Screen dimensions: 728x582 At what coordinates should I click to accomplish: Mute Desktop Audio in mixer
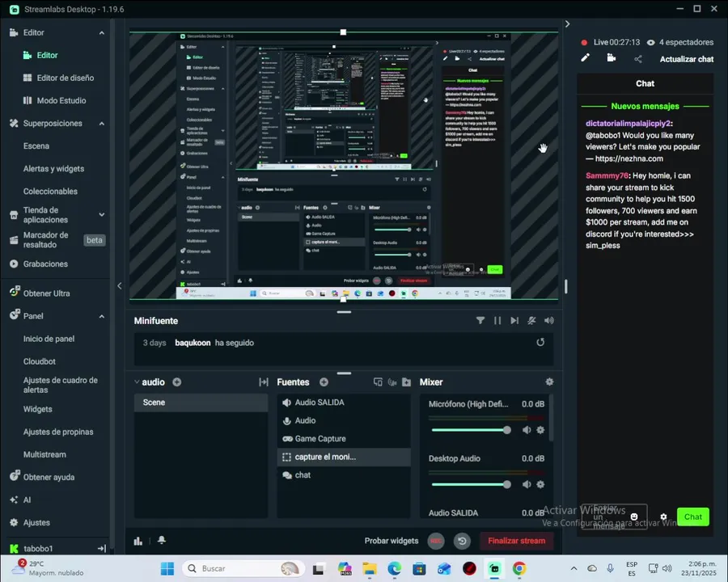(527, 484)
